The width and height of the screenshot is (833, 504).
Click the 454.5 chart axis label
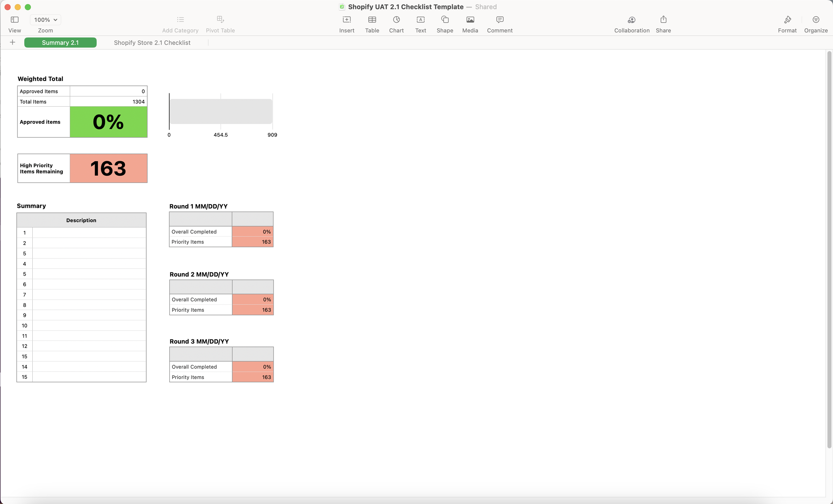[x=221, y=135]
